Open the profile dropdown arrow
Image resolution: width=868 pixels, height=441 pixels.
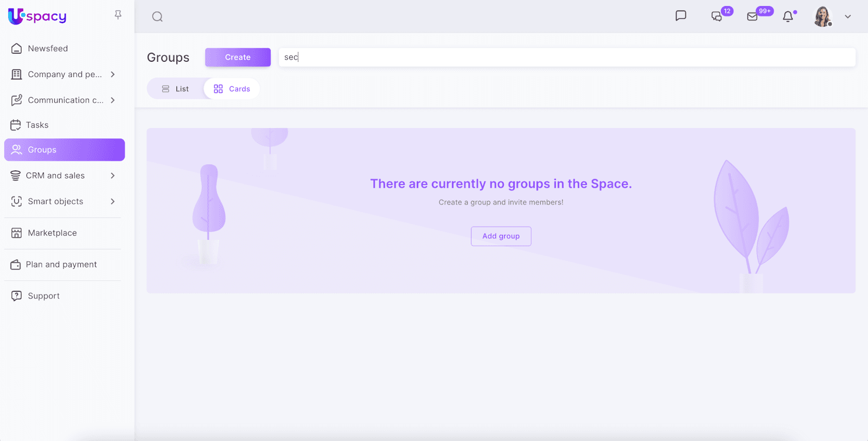point(848,17)
